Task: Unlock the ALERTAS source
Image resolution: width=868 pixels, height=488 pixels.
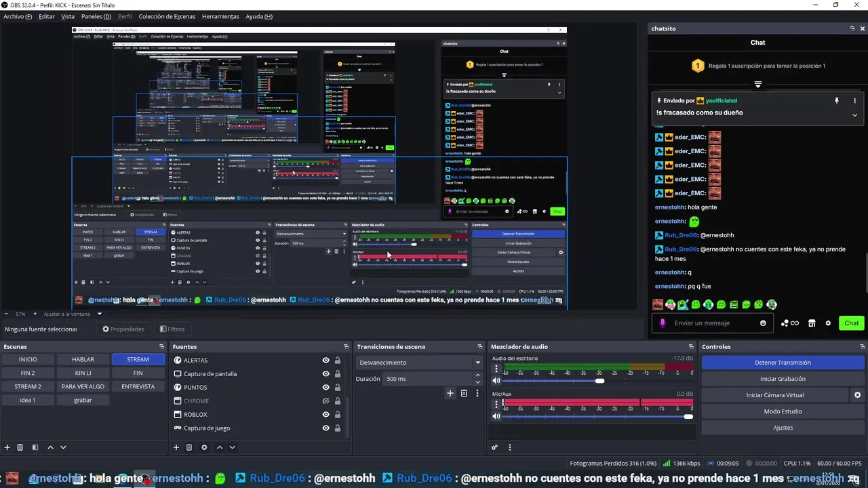Action: pos(337,361)
